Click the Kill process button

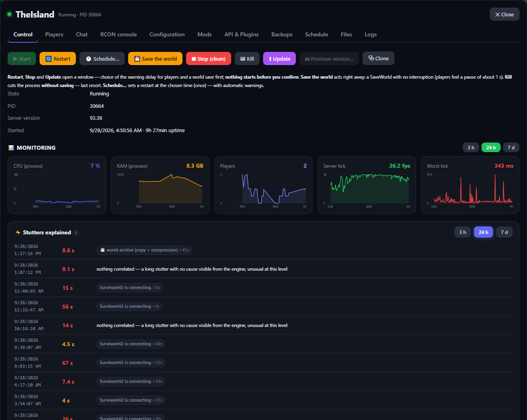(x=247, y=59)
